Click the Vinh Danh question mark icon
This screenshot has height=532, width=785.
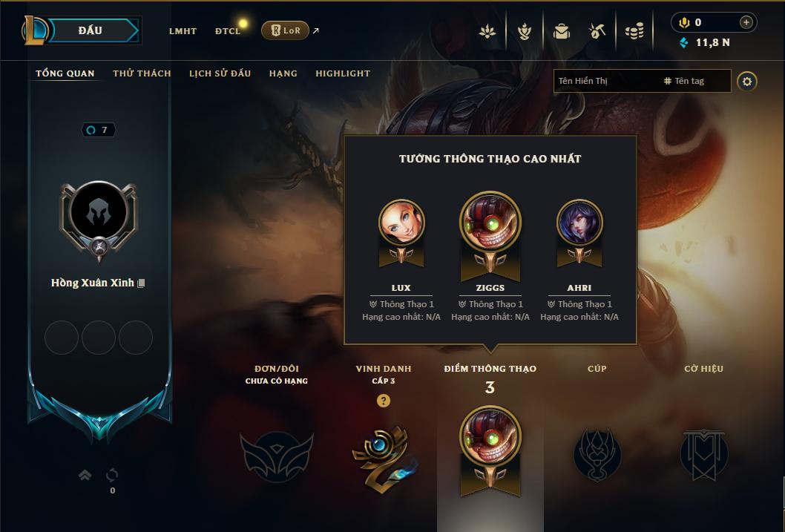tap(384, 401)
